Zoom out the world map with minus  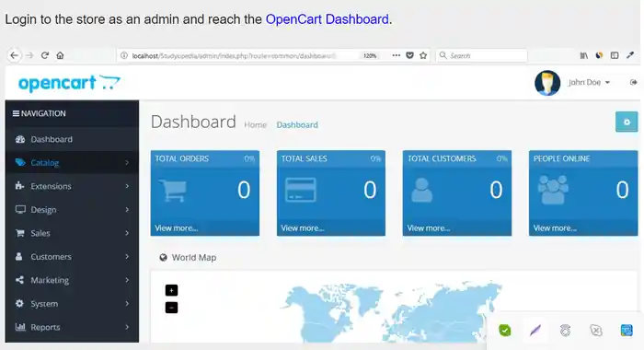[x=171, y=308]
